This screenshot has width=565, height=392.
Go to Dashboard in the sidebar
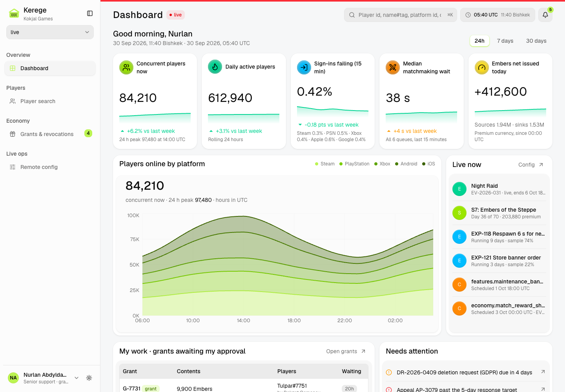50,68
